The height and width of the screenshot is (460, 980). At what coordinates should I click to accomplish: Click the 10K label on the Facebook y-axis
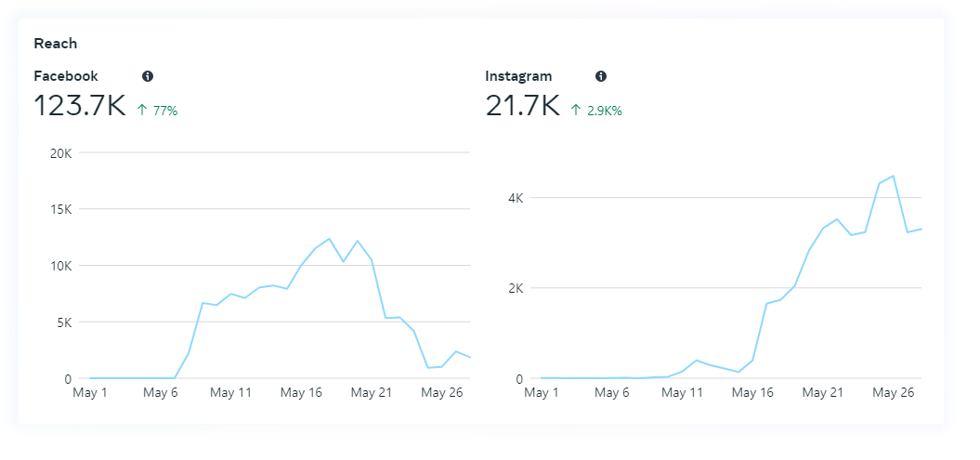pos(60,266)
